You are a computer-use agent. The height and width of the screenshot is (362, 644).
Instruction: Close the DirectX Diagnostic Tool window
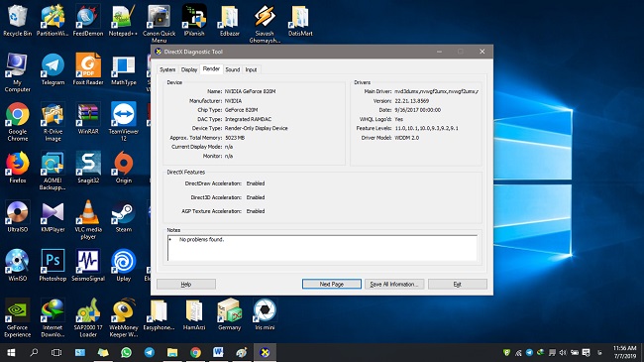pyautogui.click(x=483, y=52)
